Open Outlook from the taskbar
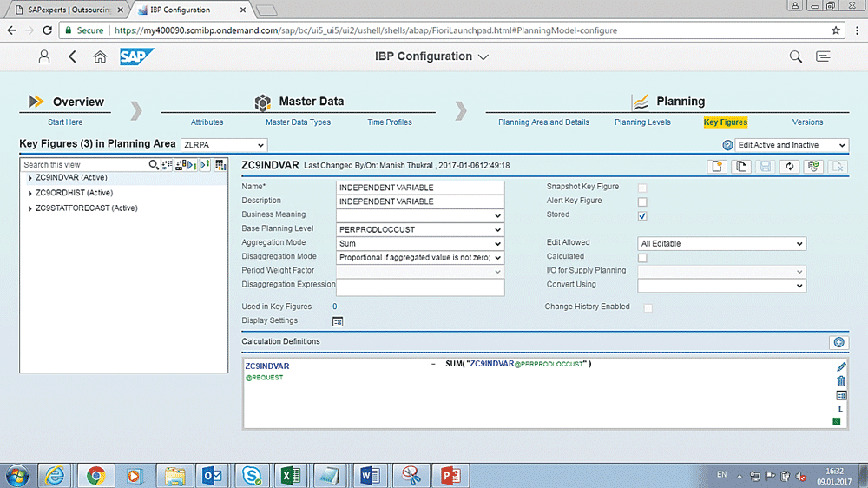868x488 pixels. (212, 475)
